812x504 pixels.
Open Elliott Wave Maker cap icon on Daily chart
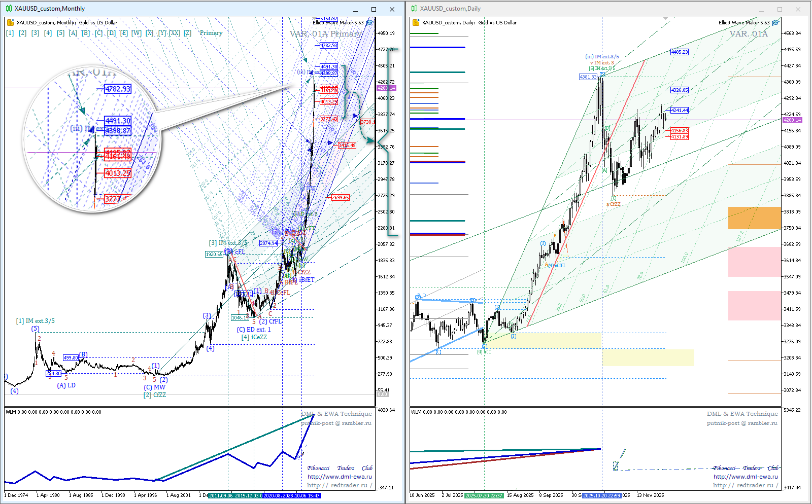click(x=775, y=22)
